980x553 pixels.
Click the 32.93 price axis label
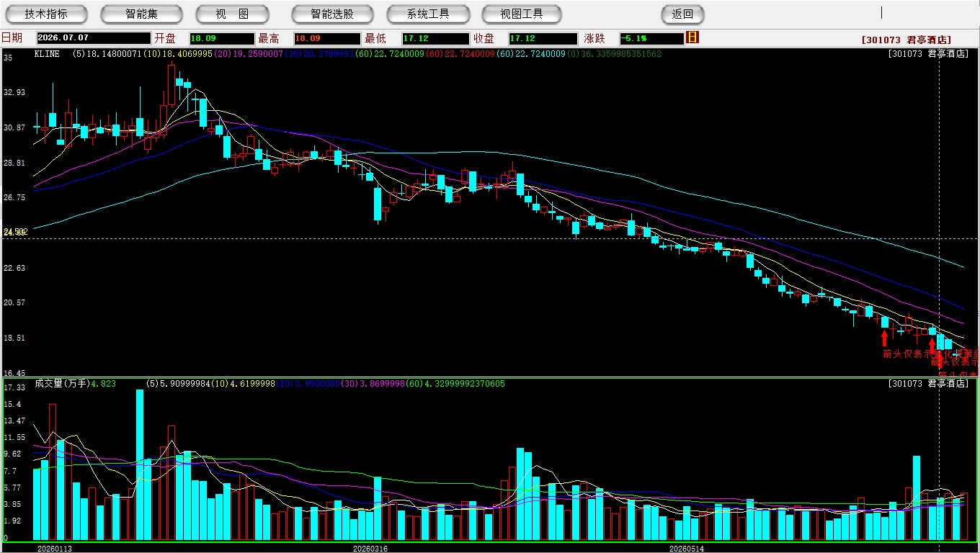click(14, 92)
